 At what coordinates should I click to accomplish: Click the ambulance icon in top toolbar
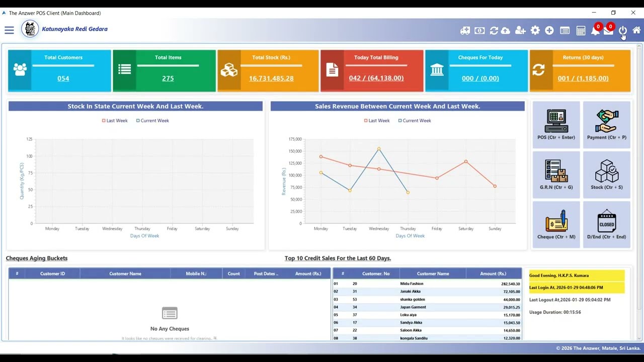tap(465, 31)
